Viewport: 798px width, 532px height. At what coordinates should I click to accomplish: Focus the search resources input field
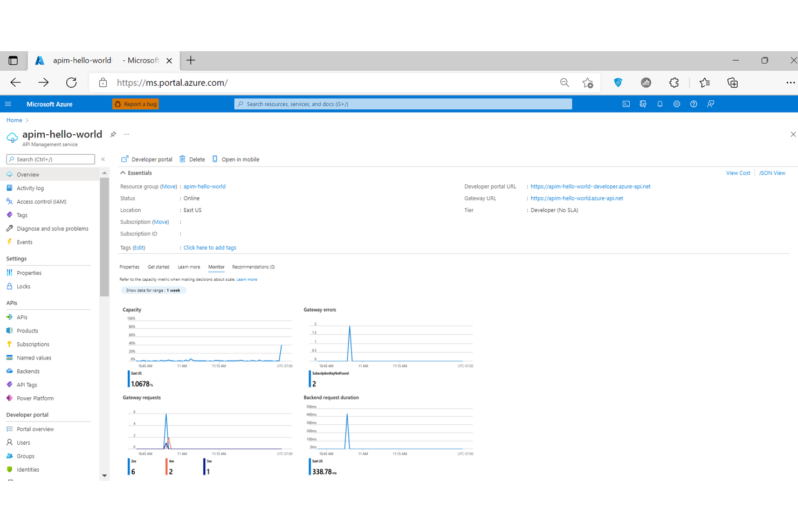pyautogui.click(x=403, y=103)
